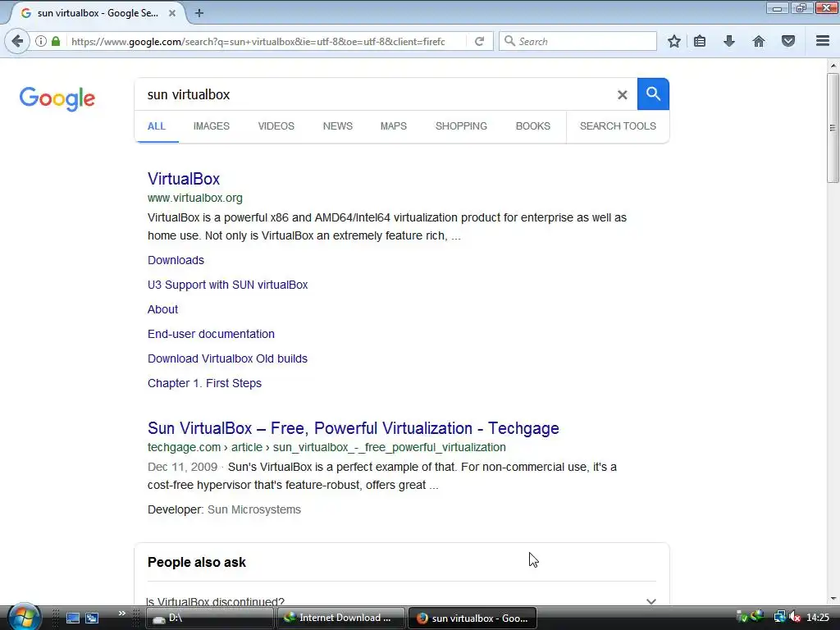
Task: Click the network connection tray icon
Action: pyautogui.click(x=779, y=618)
